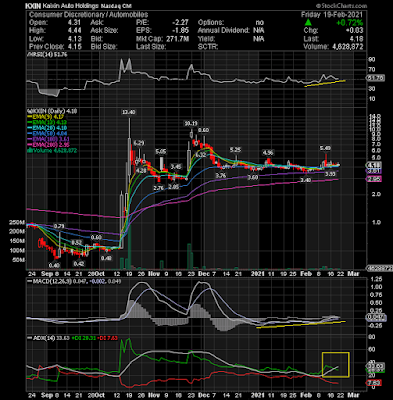The image size is (393, 400).
Task: Click the 0.40 September low label
Action: click(54, 265)
